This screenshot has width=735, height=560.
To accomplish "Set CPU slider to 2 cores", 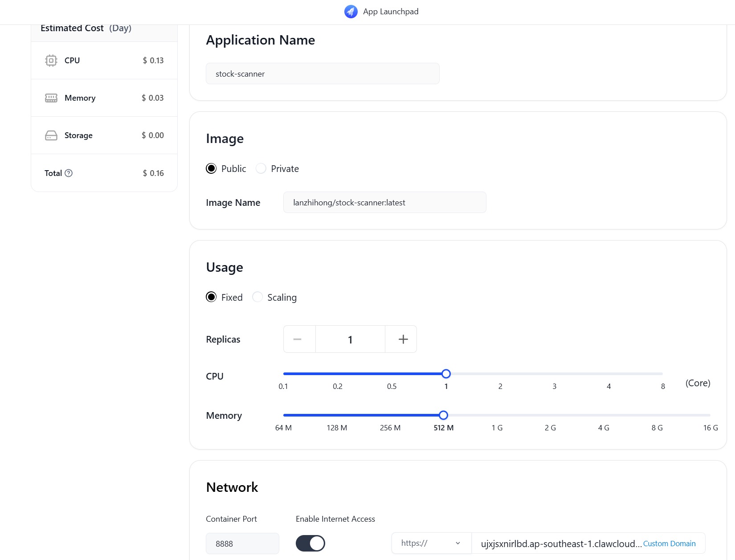I will point(500,374).
